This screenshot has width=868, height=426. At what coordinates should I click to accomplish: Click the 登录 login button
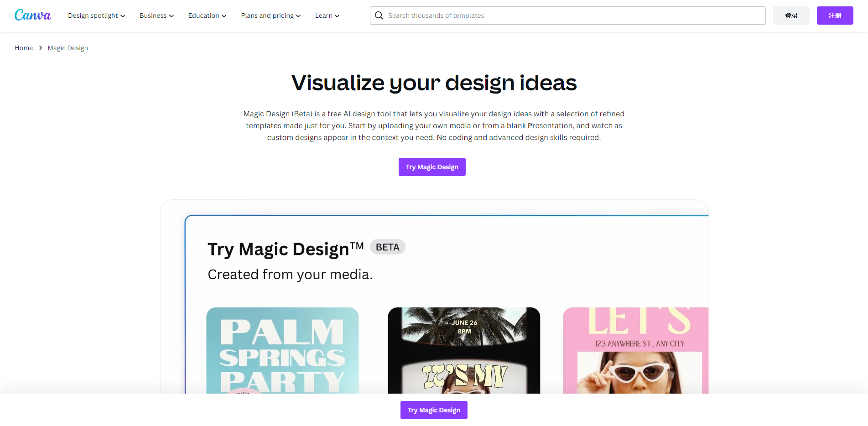click(x=791, y=15)
